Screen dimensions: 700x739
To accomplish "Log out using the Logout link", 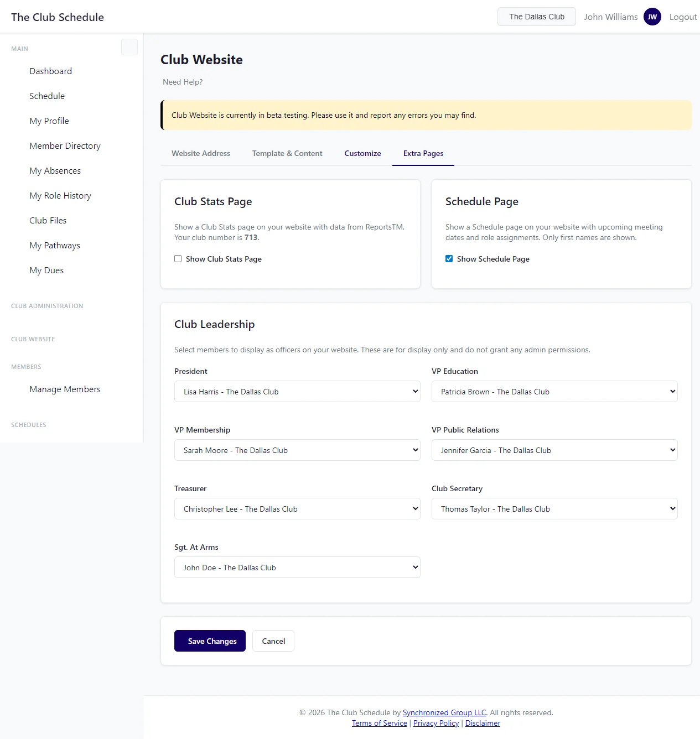I will click(x=683, y=17).
